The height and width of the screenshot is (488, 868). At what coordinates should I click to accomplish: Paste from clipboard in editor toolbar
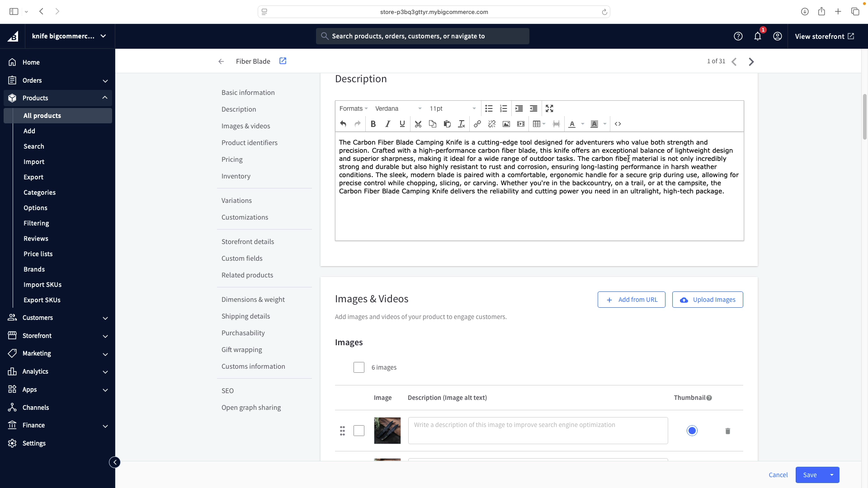tap(447, 124)
